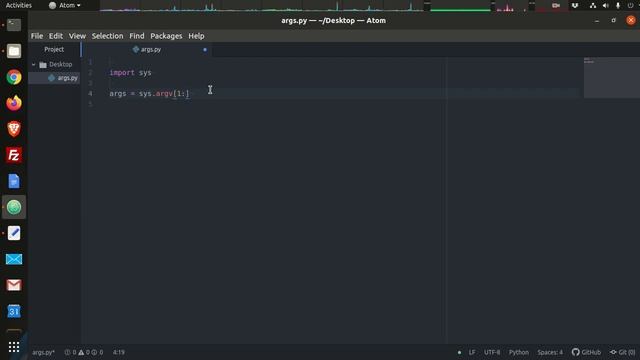This screenshot has width=640, height=360.
Task: Open the View menu
Action: pos(77,36)
